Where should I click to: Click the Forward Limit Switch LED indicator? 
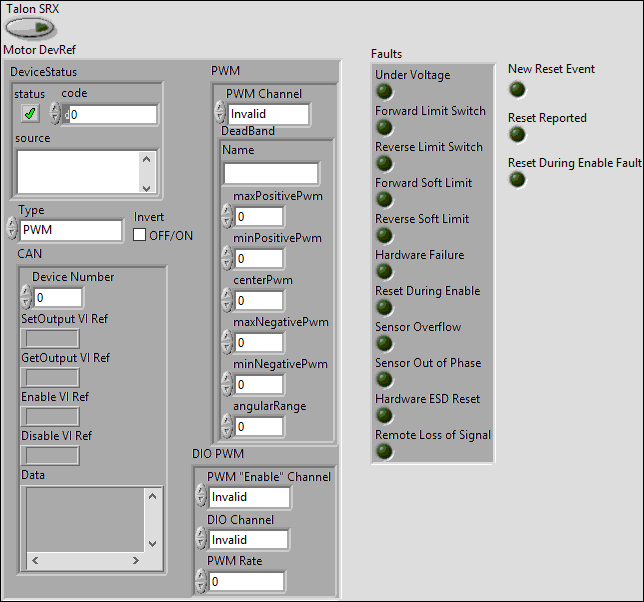[x=384, y=128]
